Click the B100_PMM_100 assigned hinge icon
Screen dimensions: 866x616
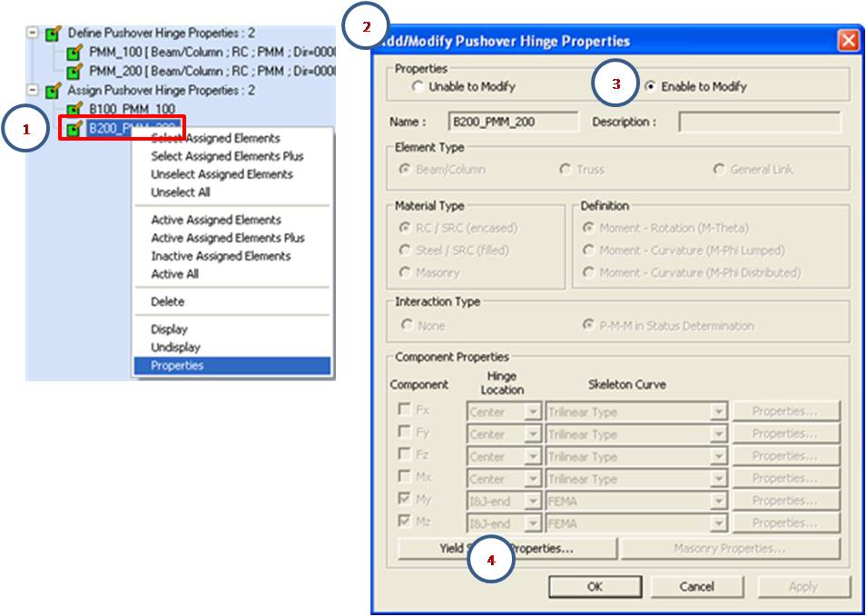tap(75, 109)
